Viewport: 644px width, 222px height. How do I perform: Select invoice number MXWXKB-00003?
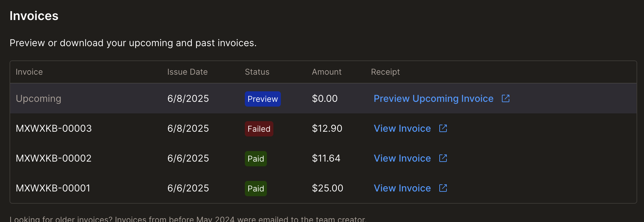(54, 128)
